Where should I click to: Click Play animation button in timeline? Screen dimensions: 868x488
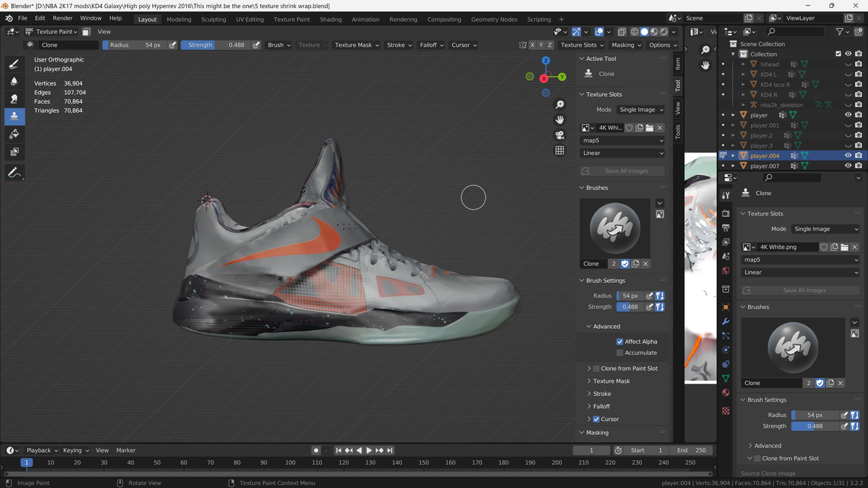(x=369, y=450)
